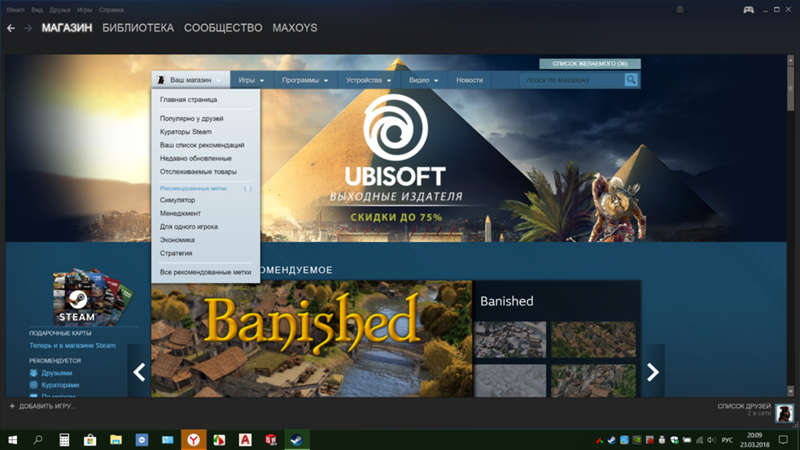Screen dimensions: 800x450
Task: Open SolidWorks from the taskbar
Action: [x=271, y=440]
